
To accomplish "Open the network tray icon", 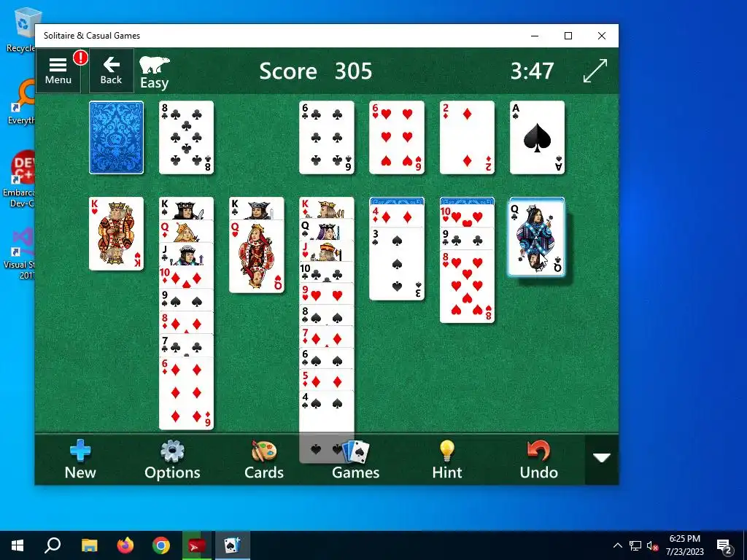I will [635, 545].
